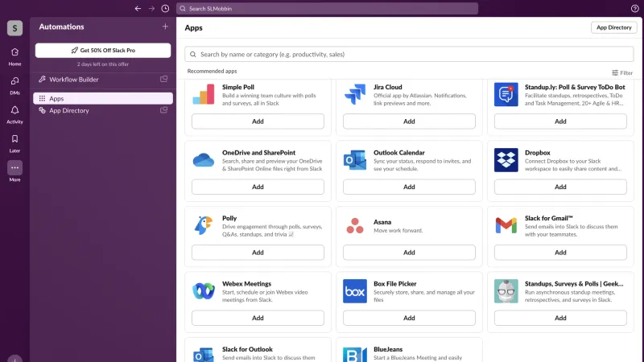Open App Directory external window icon in sidebar
Image resolution: width=644 pixels, height=362 pixels.
(164, 110)
